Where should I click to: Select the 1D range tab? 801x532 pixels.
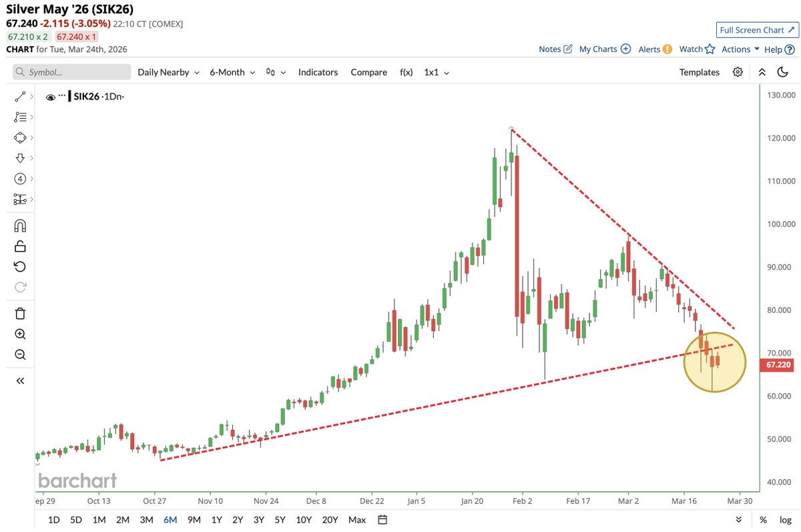pyautogui.click(x=53, y=520)
